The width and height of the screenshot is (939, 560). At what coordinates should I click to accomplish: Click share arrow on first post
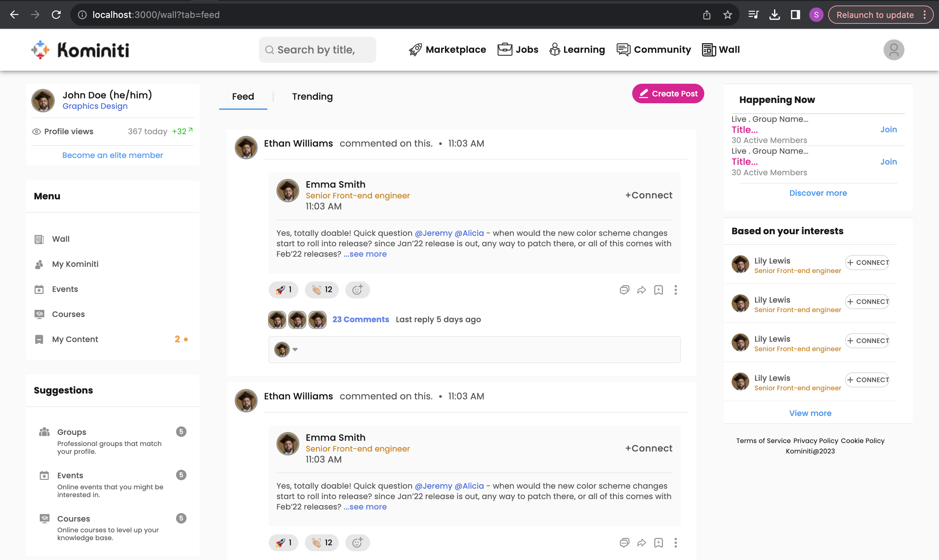[641, 290]
